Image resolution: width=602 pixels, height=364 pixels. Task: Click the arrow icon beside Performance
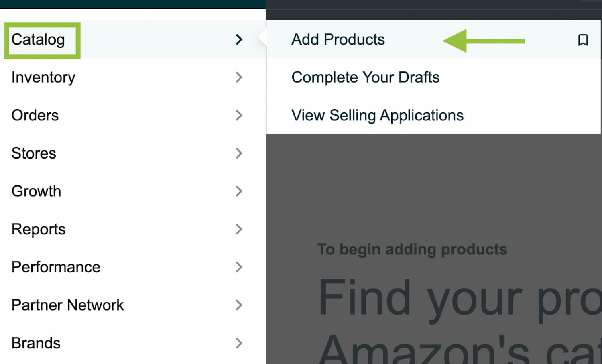[x=239, y=267]
